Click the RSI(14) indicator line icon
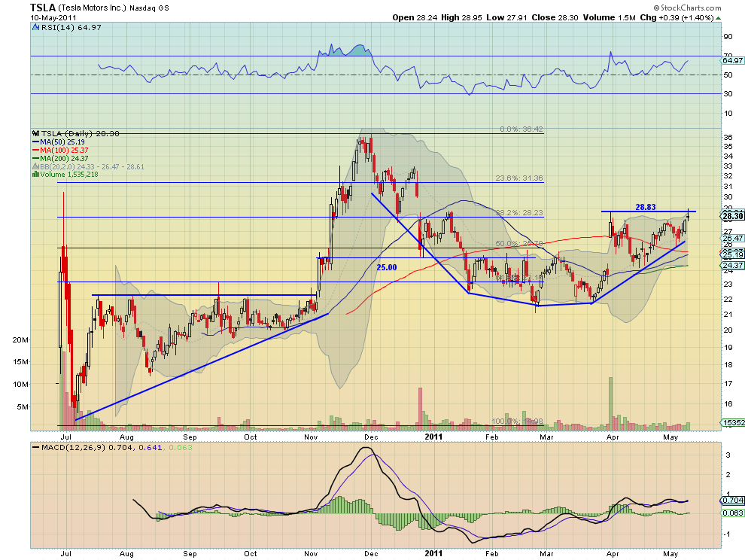Viewport: 745px width, 560px height. click(35, 28)
